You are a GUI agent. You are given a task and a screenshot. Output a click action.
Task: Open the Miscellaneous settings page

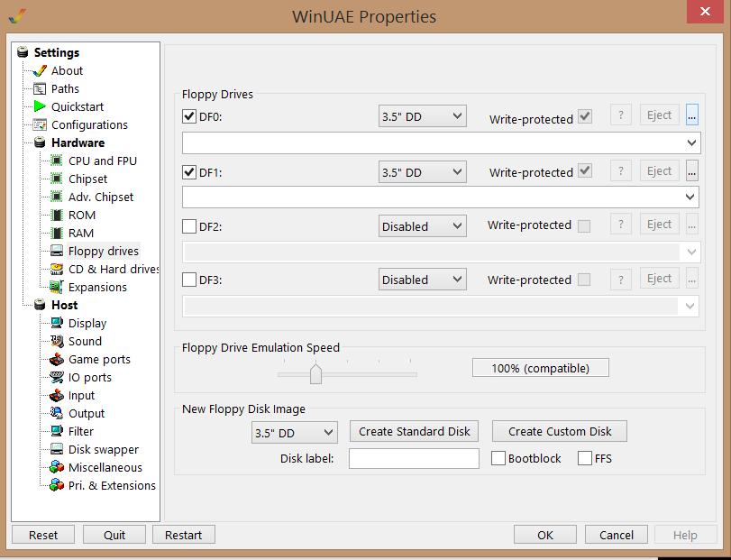click(105, 468)
